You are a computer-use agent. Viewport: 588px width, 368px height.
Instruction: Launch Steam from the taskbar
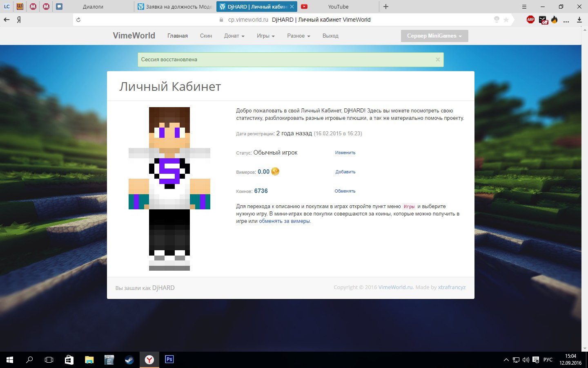coord(129,360)
